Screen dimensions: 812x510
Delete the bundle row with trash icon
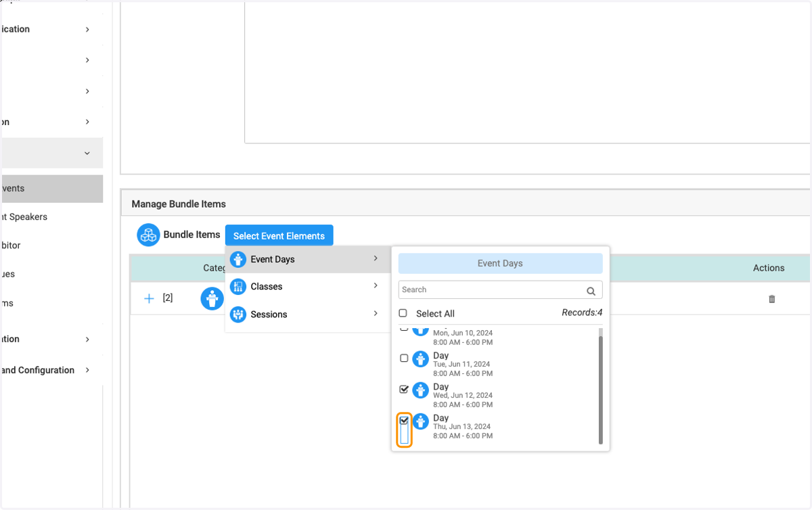(x=772, y=299)
